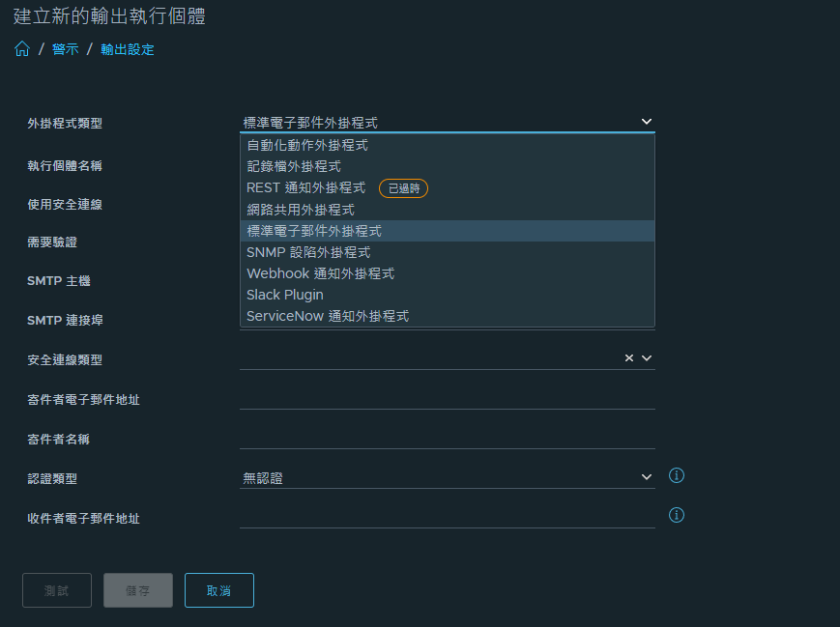Select Webhook 通知外掛程式 option
Image resolution: width=840 pixels, height=627 pixels.
[447, 273]
